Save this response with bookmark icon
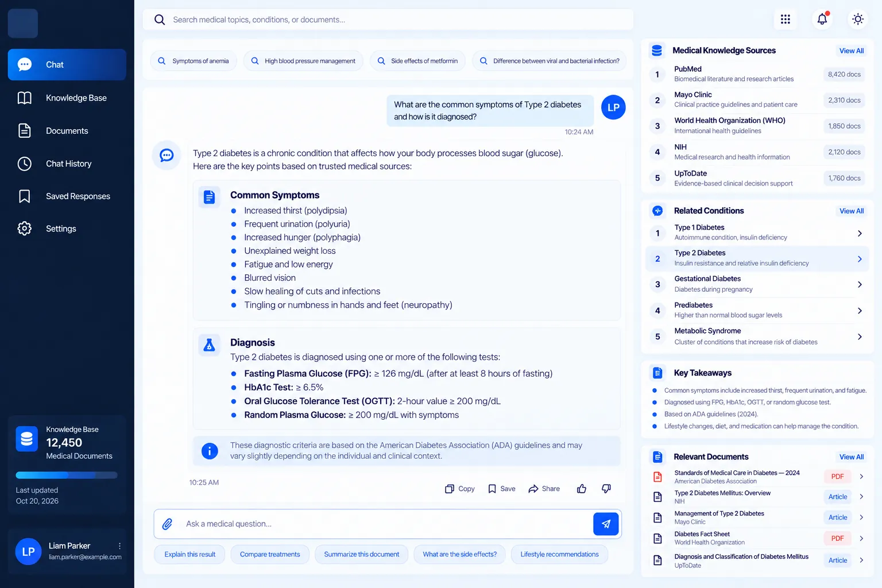 (x=501, y=489)
